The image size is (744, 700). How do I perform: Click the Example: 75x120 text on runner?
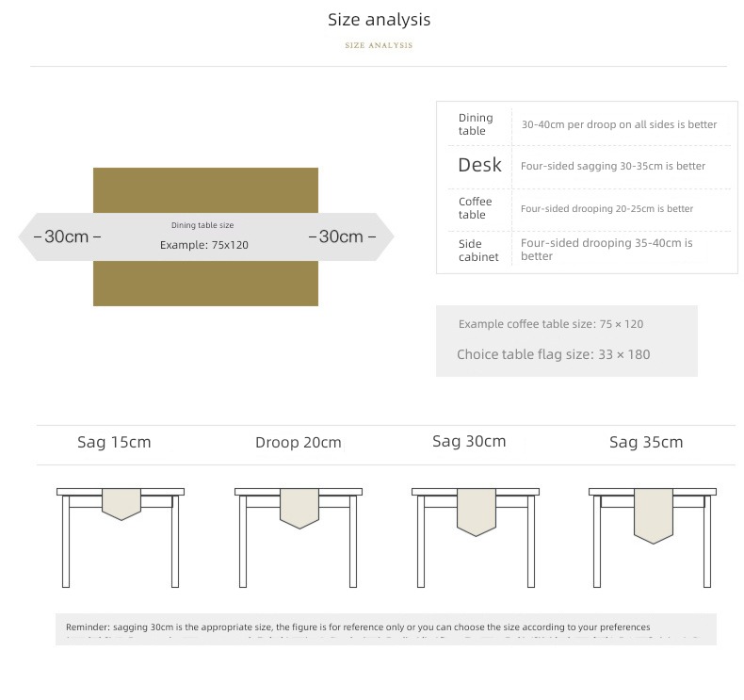coord(204,245)
